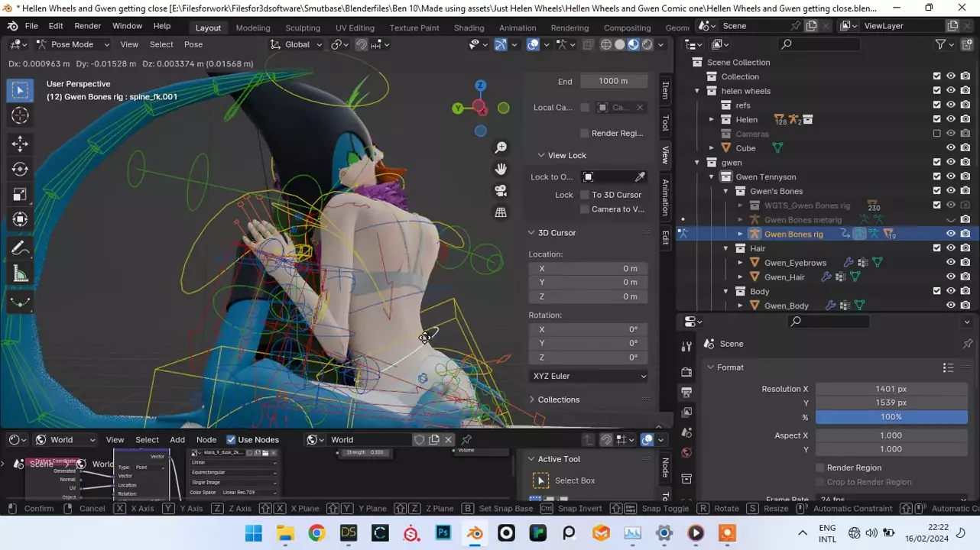This screenshot has height=550, width=980.
Task: Open the Pose Mode dropdown
Action: (x=72, y=44)
